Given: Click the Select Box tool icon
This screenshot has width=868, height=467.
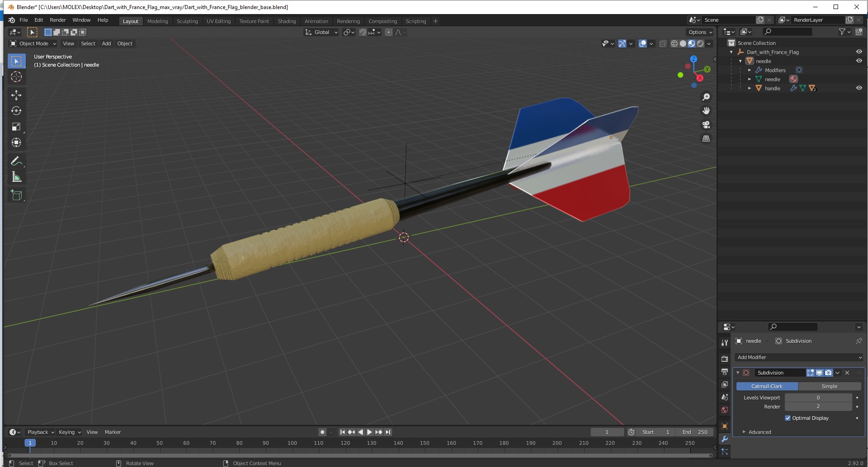Looking at the screenshot, I should 16,61.
